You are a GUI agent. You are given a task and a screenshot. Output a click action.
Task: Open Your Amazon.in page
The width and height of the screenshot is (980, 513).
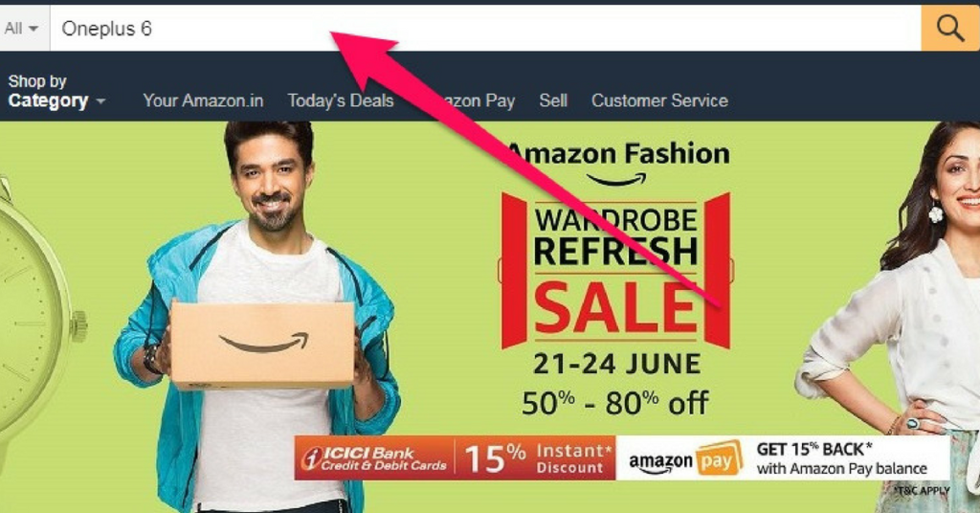(203, 100)
